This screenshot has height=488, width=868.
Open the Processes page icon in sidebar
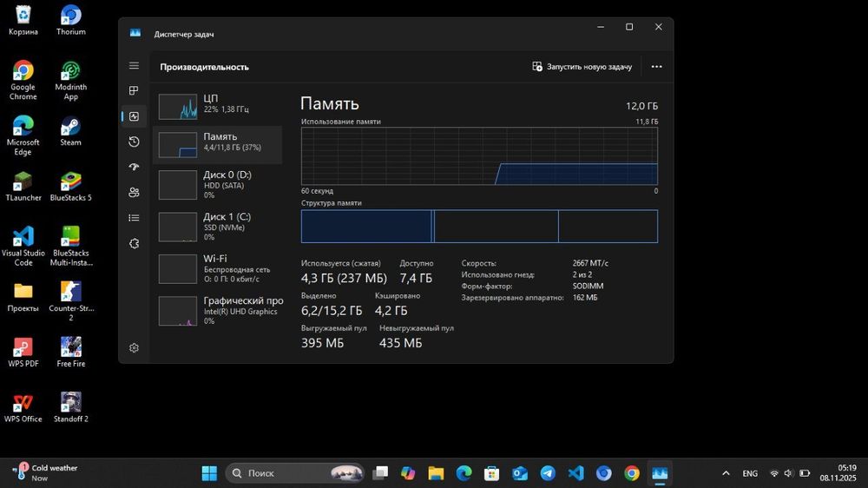click(x=134, y=90)
